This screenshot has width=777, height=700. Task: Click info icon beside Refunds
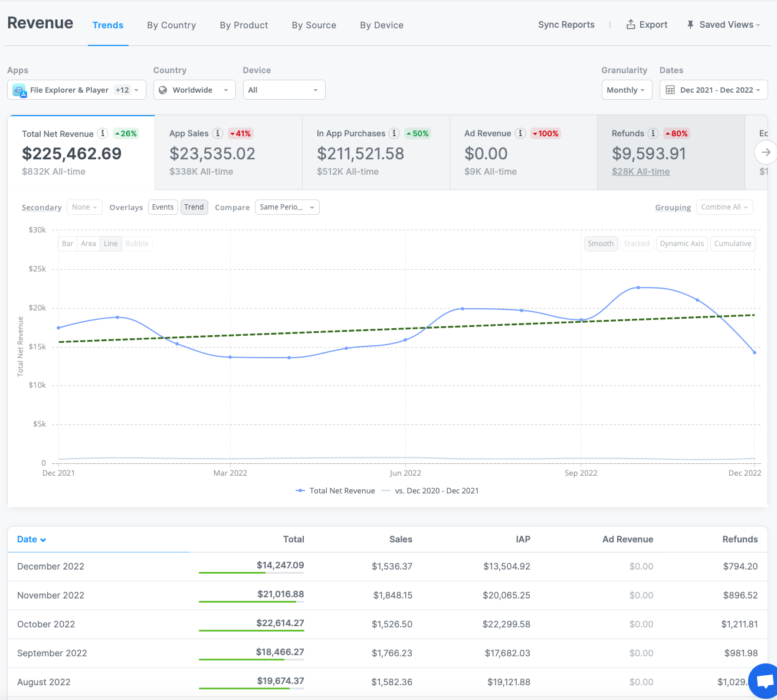(x=653, y=133)
